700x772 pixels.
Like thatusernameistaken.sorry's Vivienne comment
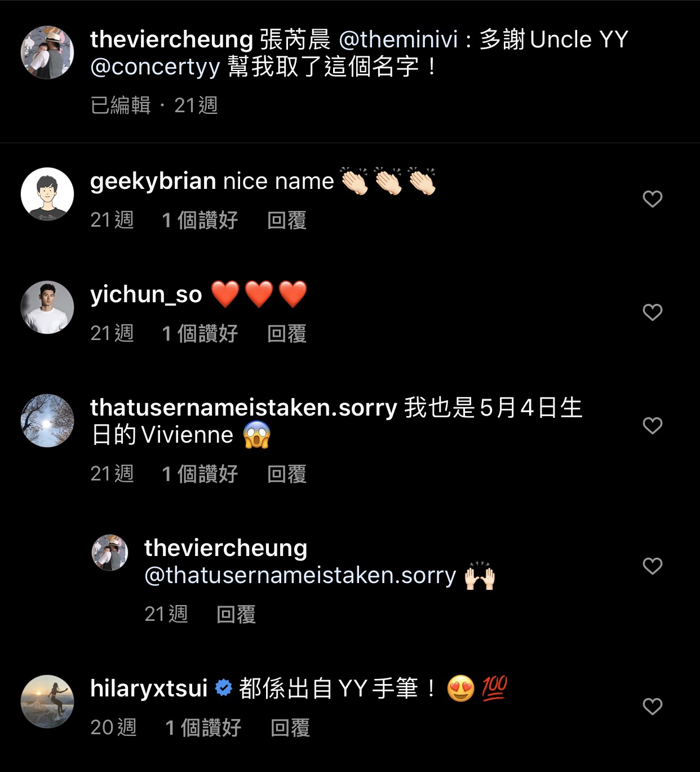652,425
